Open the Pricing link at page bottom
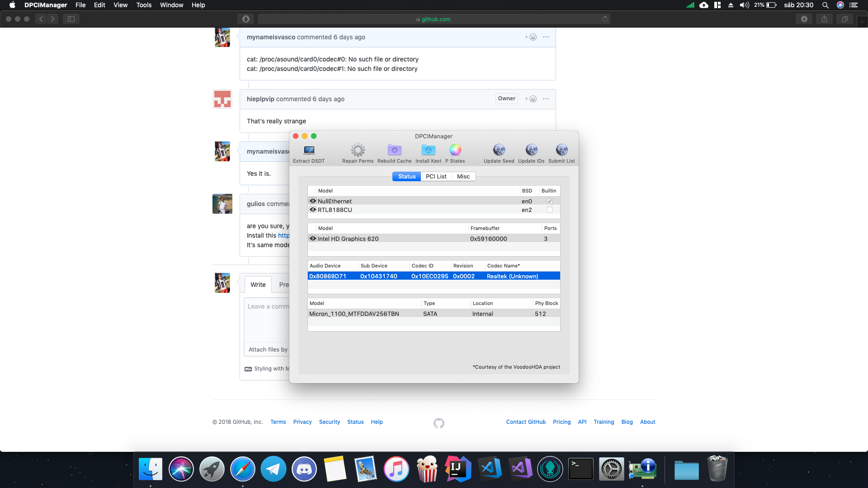Screen dimensions: 868x488 pos(561,422)
